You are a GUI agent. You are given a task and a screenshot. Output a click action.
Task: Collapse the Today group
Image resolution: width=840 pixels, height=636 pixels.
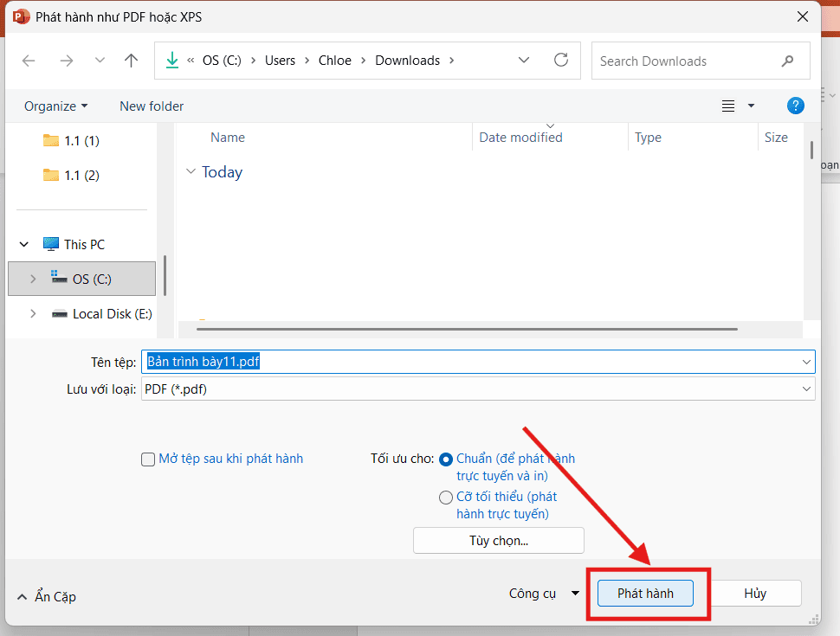[x=191, y=172]
